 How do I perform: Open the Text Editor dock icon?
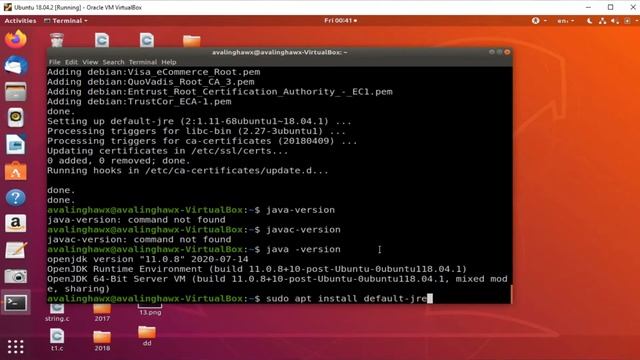(x=16, y=250)
